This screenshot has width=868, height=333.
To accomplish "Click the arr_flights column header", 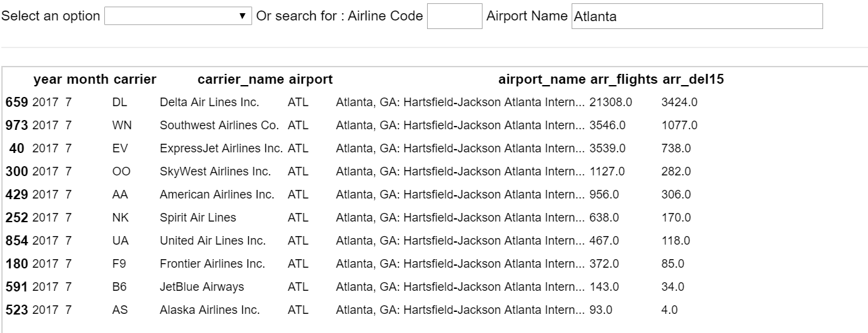I will [x=624, y=80].
